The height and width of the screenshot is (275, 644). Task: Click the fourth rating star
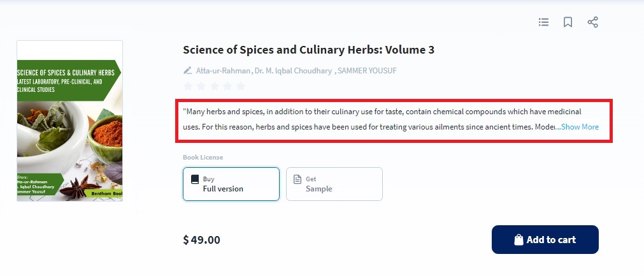click(227, 86)
